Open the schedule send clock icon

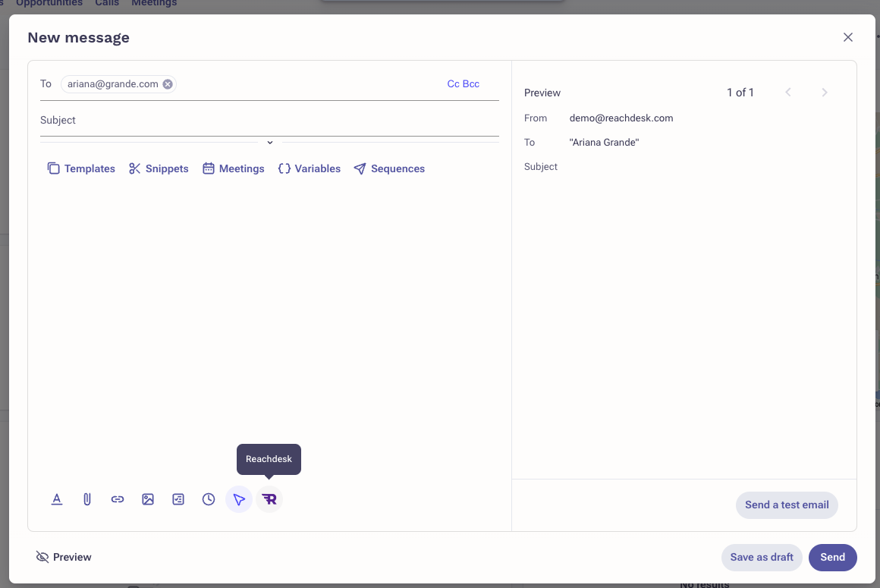(209, 499)
